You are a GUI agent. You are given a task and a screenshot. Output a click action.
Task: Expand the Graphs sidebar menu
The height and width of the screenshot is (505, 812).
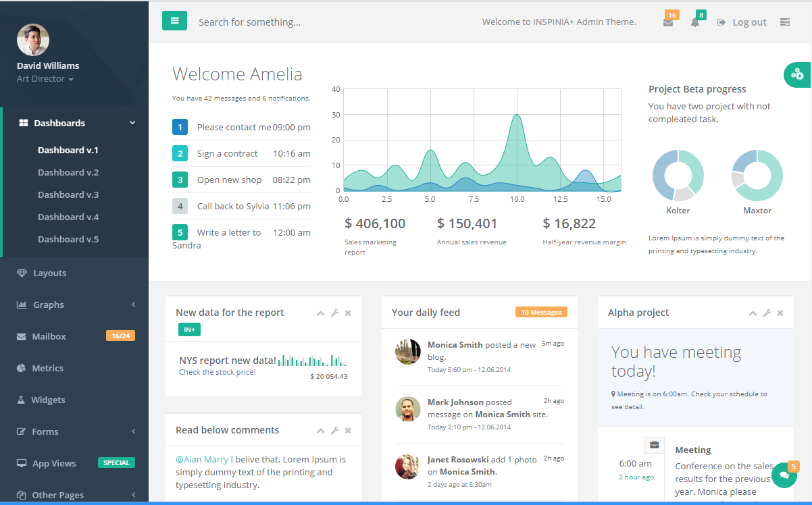[x=74, y=304]
